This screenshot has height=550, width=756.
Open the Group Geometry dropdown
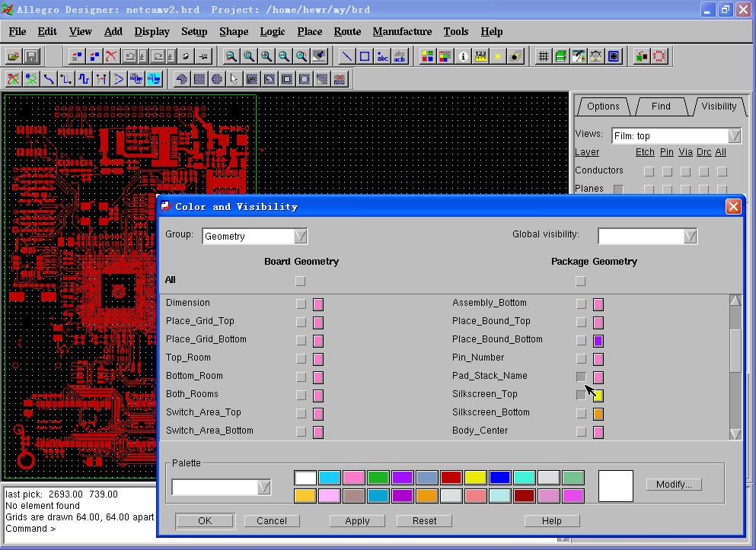point(301,236)
